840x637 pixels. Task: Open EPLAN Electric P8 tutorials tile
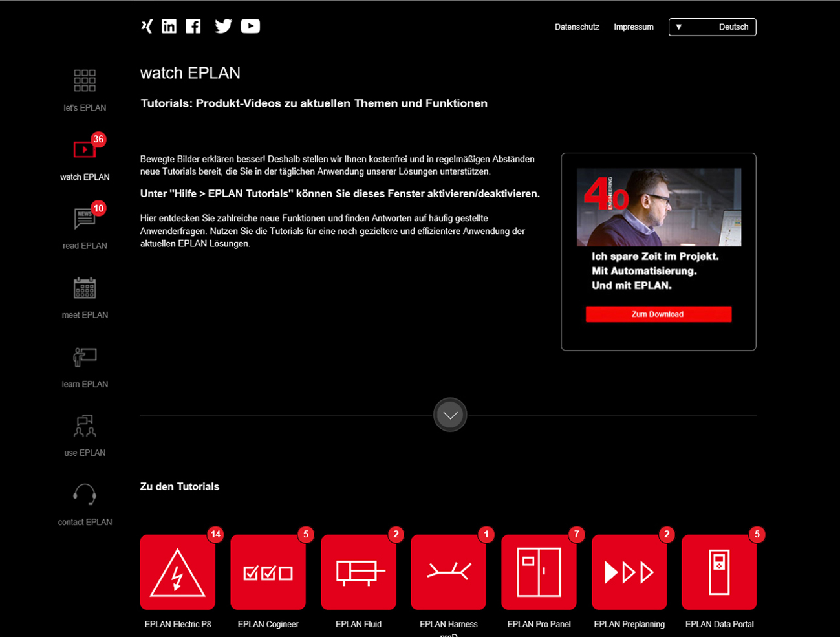(178, 572)
